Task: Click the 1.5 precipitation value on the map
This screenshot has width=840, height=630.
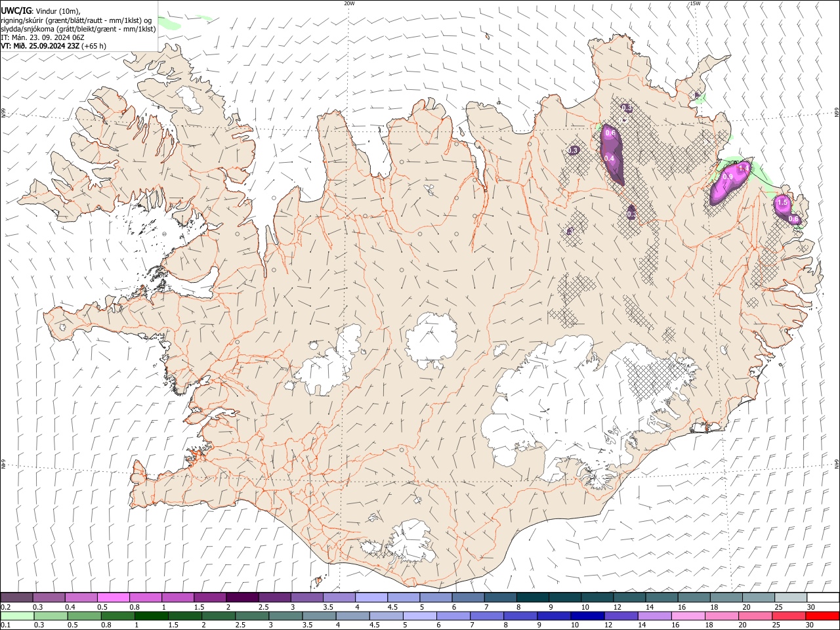Action: pos(782,203)
